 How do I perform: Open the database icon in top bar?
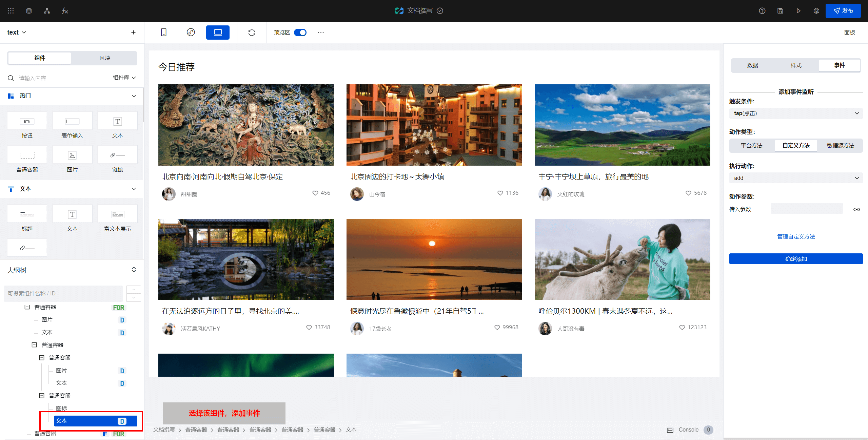click(29, 11)
